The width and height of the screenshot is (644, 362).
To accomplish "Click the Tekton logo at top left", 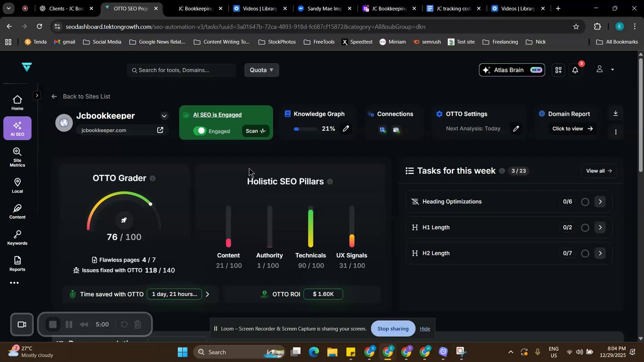I will [x=27, y=67].
